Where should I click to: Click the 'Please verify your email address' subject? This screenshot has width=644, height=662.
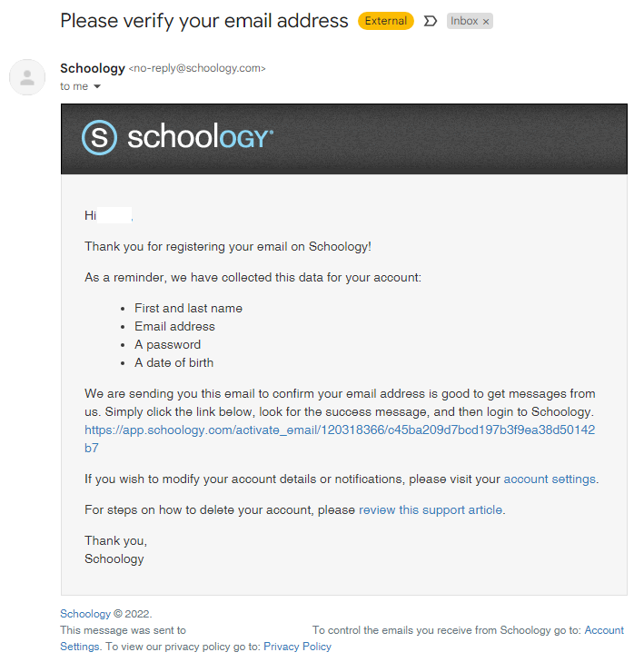click(204, 21)
